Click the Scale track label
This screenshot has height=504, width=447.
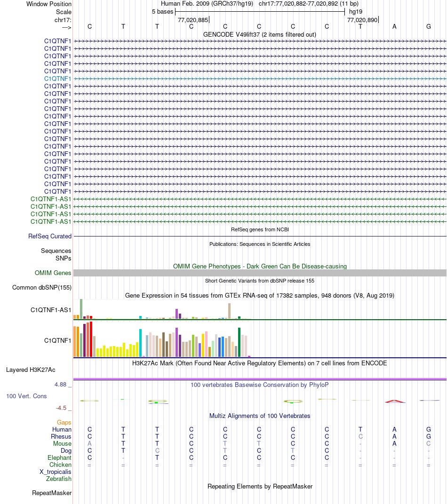pos(64,12)
